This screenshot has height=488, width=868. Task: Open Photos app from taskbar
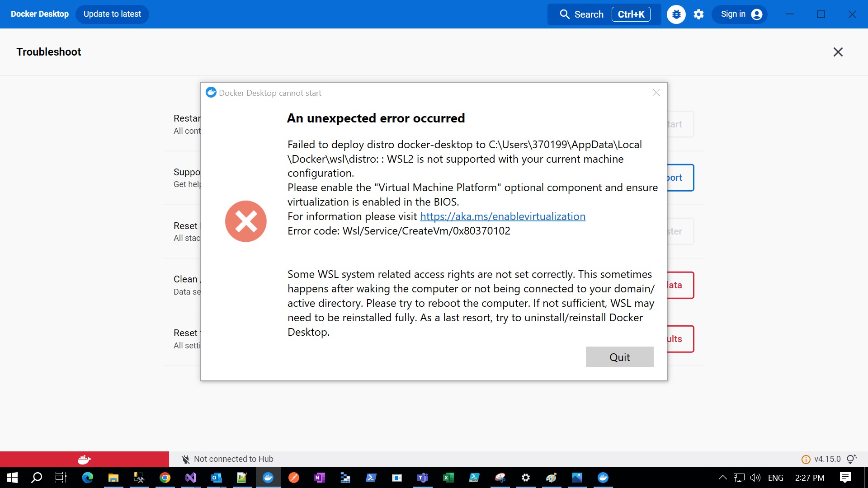577,478
